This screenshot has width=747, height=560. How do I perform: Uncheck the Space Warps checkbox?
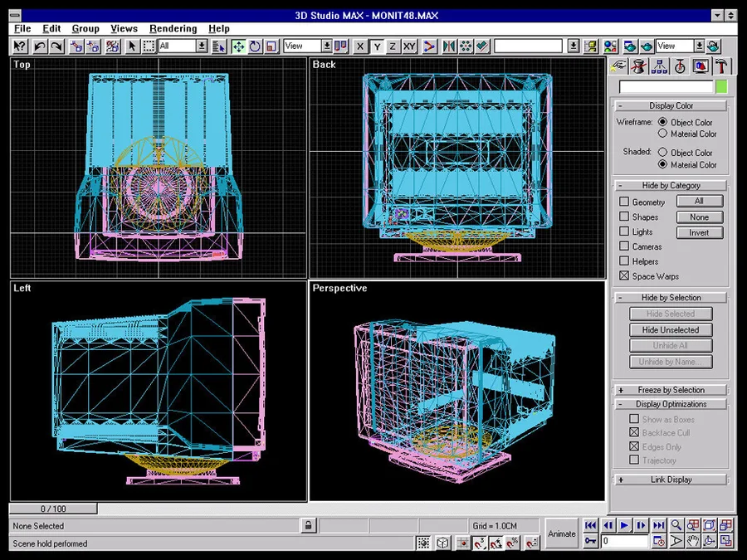tap(624, 275)
